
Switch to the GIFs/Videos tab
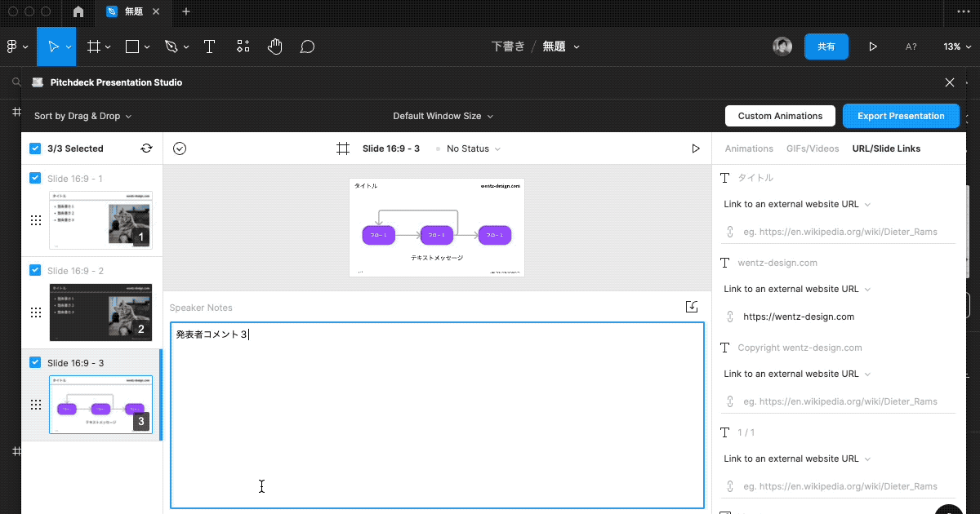click(x=813, y=148)
